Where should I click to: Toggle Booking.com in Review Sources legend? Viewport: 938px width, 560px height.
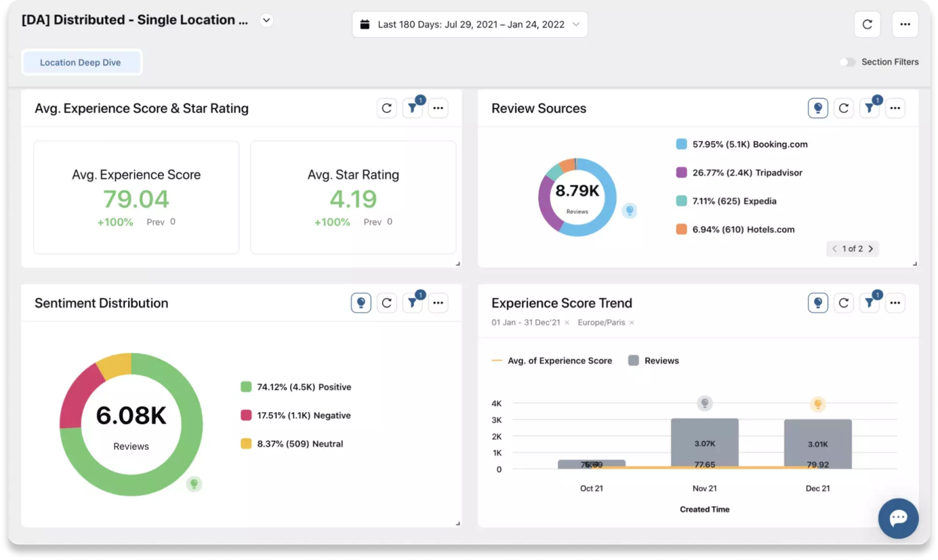742,144
